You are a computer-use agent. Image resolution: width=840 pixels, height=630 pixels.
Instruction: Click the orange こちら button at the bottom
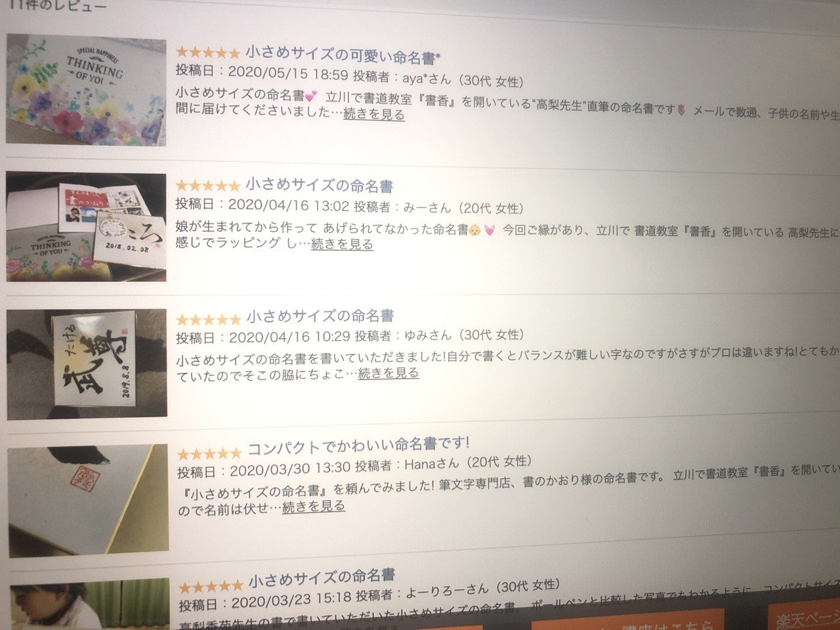pyautogui.click(x=627, y=621)
